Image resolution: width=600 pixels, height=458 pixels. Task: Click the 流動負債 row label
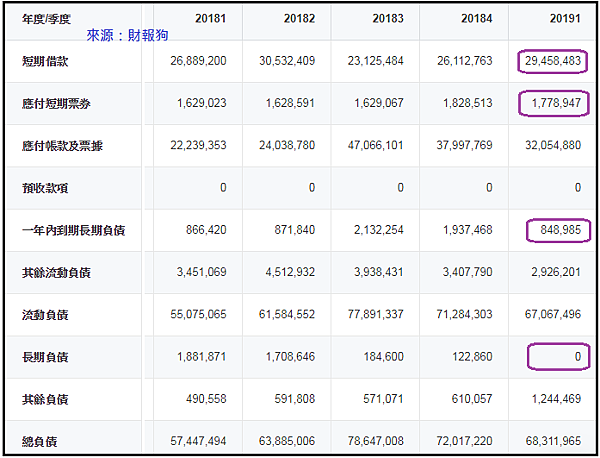(x=45, y=315)
